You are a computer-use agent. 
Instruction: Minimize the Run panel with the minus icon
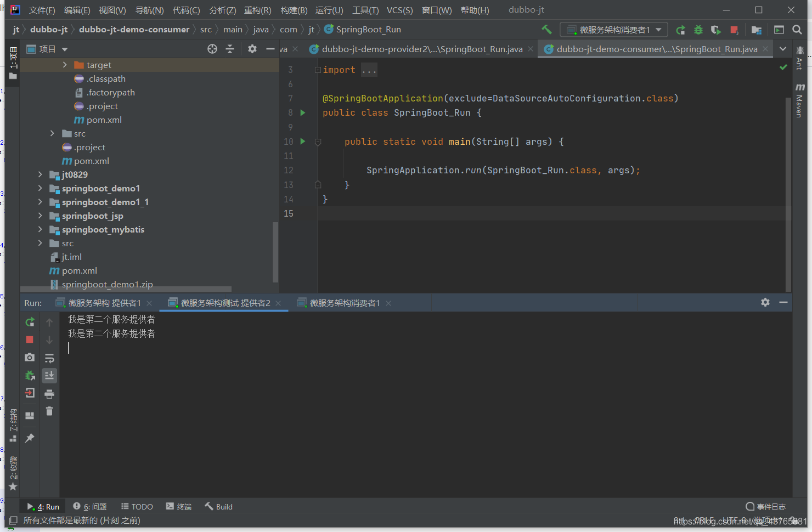(x=783, y=302)
